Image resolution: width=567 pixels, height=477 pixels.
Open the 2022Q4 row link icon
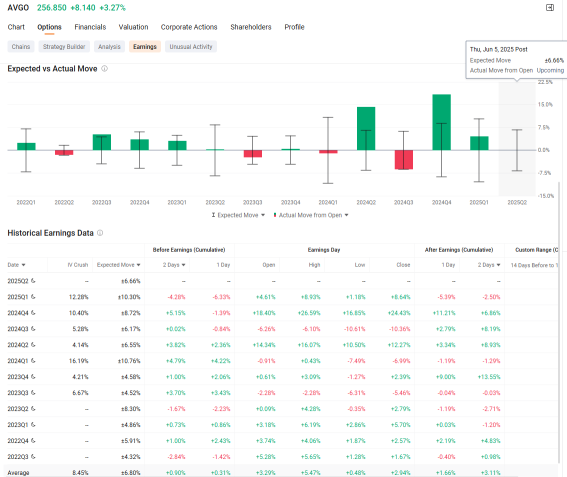click(x=33, y=440)
